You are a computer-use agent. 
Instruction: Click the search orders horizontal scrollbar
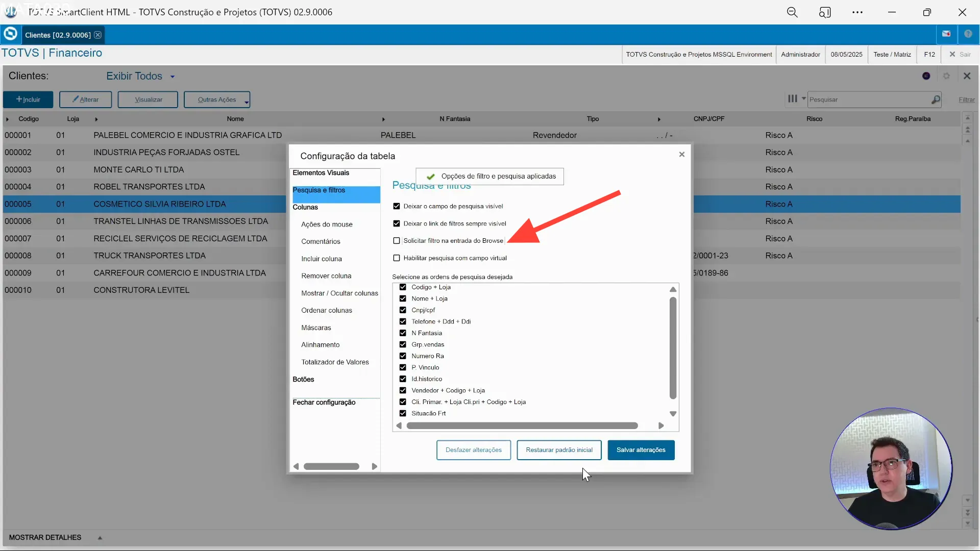[522, 426]
